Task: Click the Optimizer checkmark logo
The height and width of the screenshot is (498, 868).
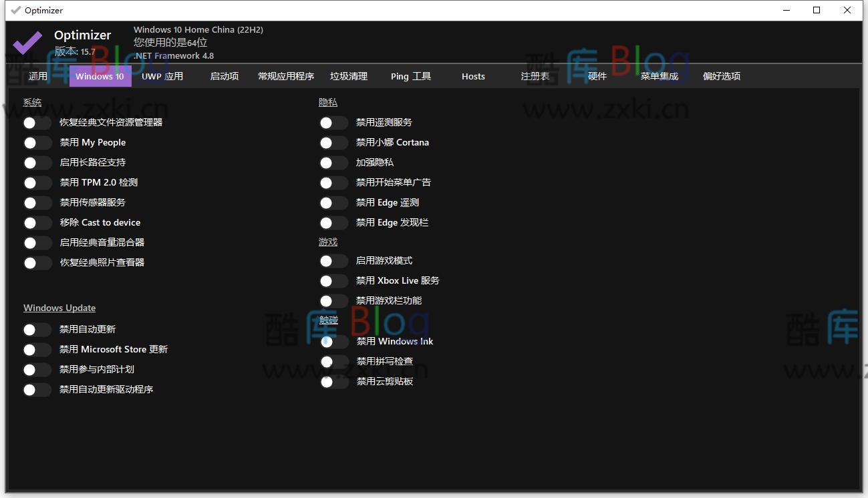Action: 27,42
